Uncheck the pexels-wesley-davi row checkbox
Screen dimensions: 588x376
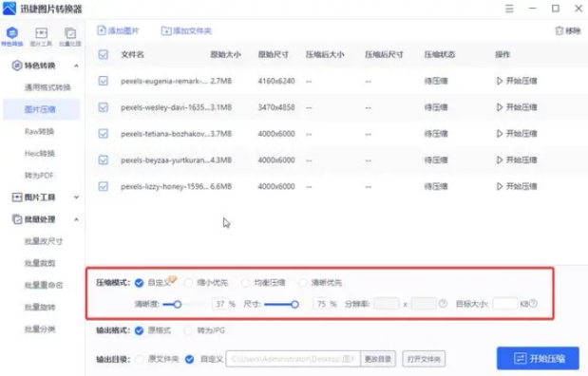click(104, 107)
